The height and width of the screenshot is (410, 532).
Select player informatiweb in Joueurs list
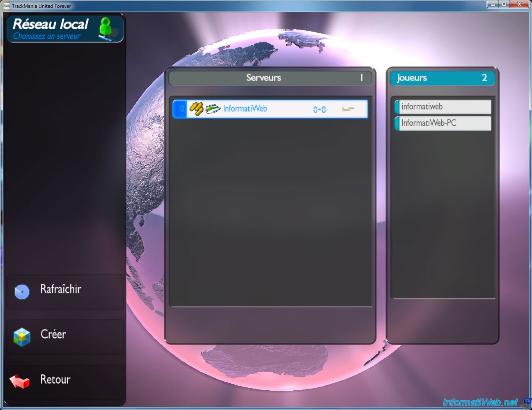[443, 107]
